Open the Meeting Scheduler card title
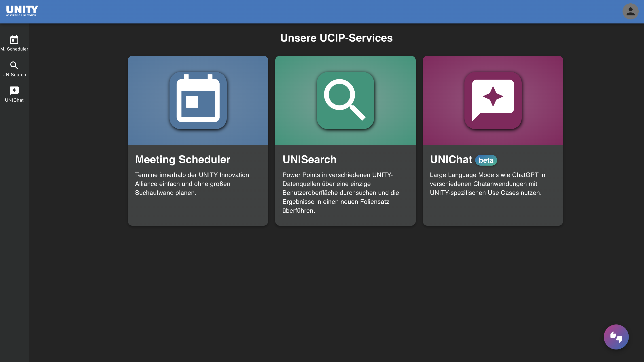Viewport: 644px width, 362px height. click(x=182, y=159)
